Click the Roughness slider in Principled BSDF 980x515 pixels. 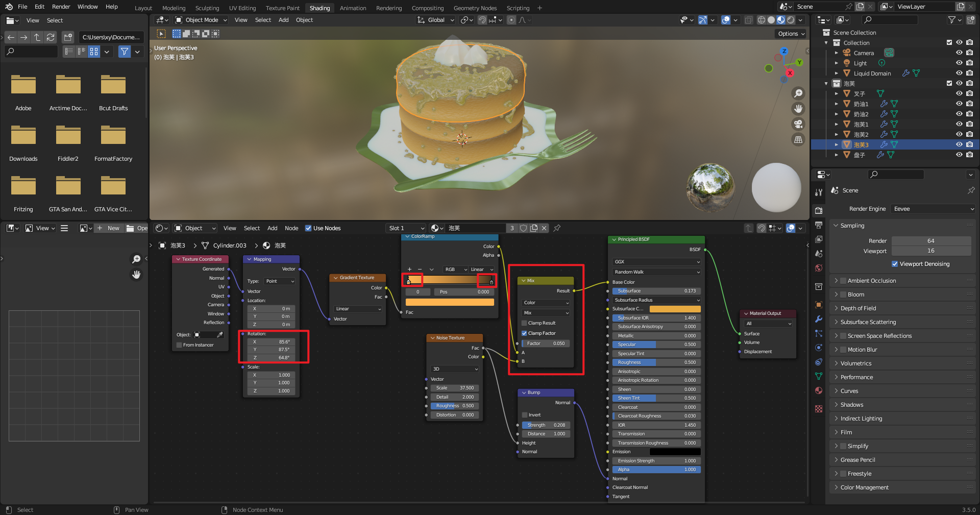tap(656, 362)
